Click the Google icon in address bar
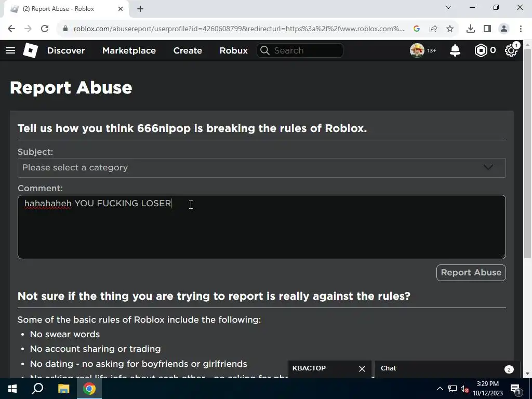532x399 pixels. click(417, 29)
